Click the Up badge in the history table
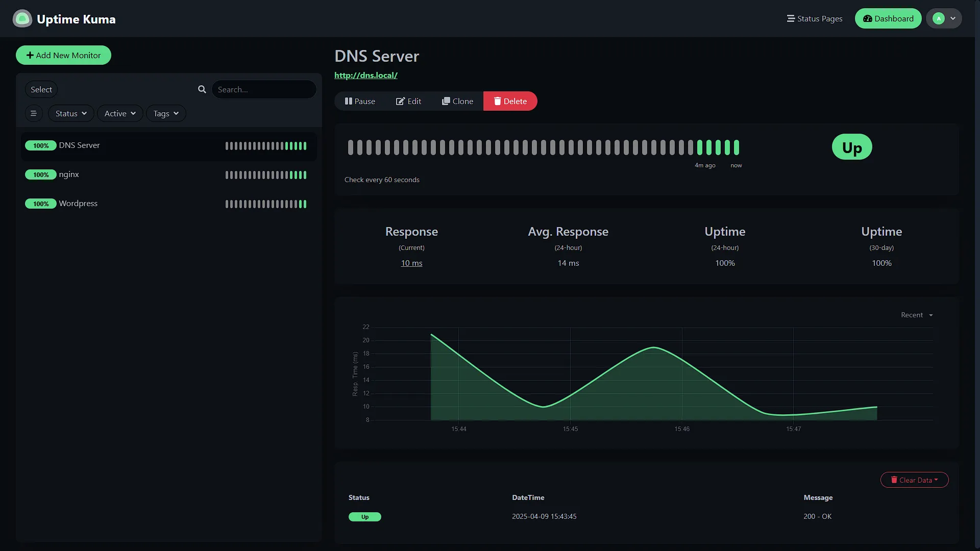 365,517
